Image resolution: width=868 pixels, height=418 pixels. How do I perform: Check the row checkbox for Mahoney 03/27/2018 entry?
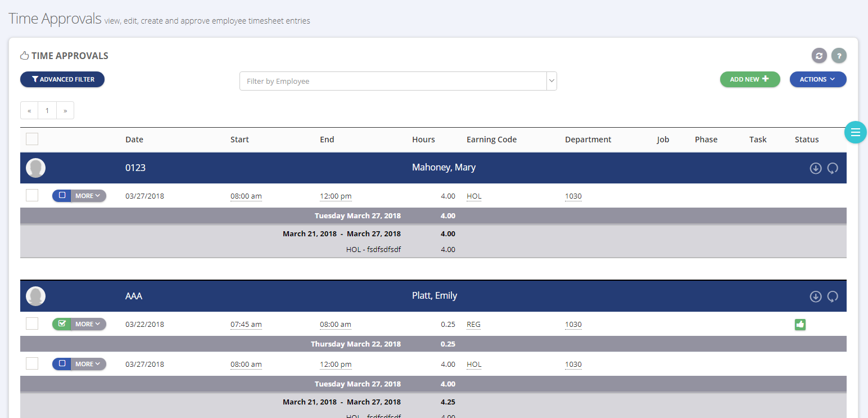coord(32,195)
